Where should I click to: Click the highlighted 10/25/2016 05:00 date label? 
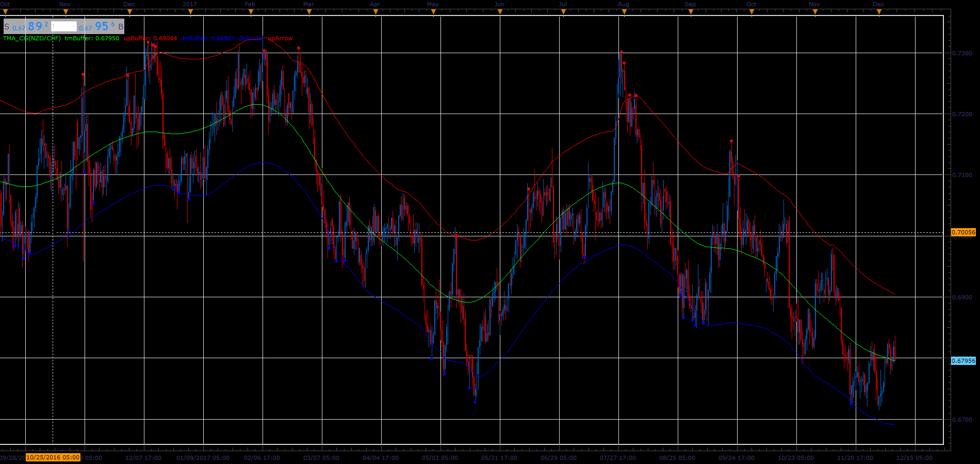tap(53, 457)
